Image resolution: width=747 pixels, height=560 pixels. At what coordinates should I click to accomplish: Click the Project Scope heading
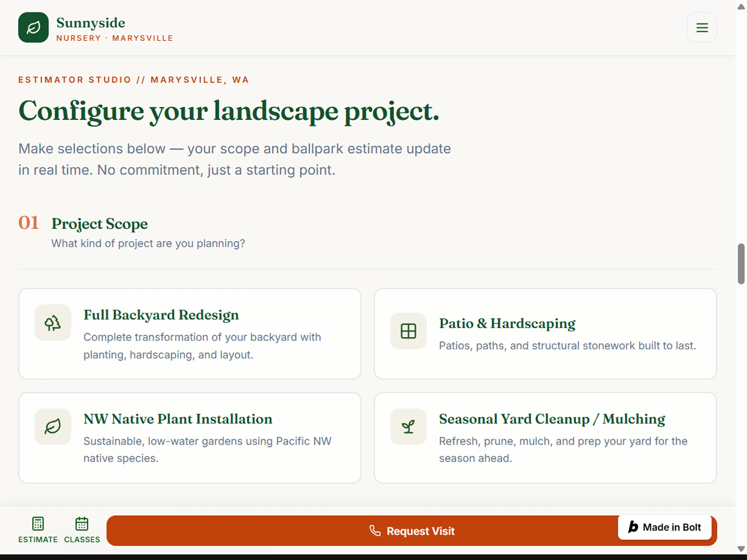[x=99, y=224]
